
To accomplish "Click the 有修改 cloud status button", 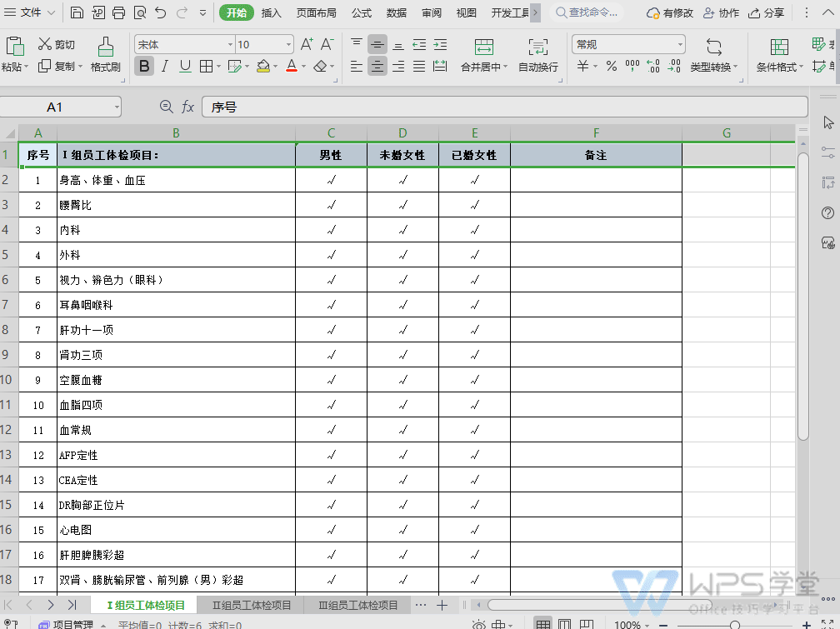I will 670,12.
